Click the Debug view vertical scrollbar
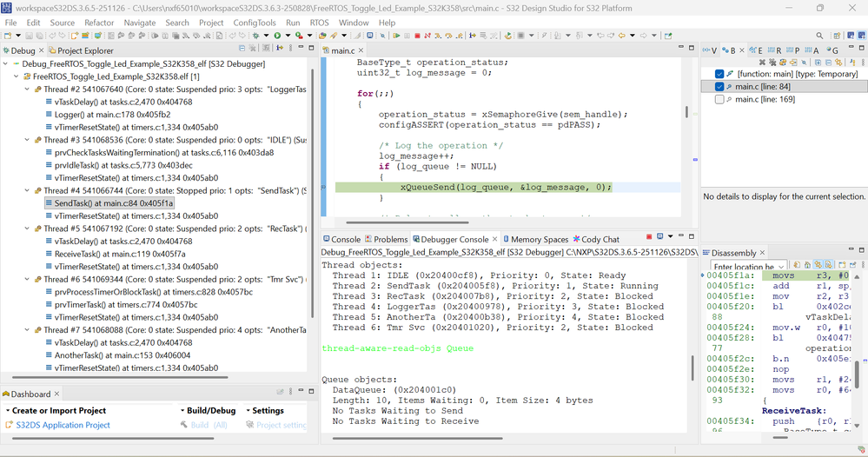 (x=312, y=194)
